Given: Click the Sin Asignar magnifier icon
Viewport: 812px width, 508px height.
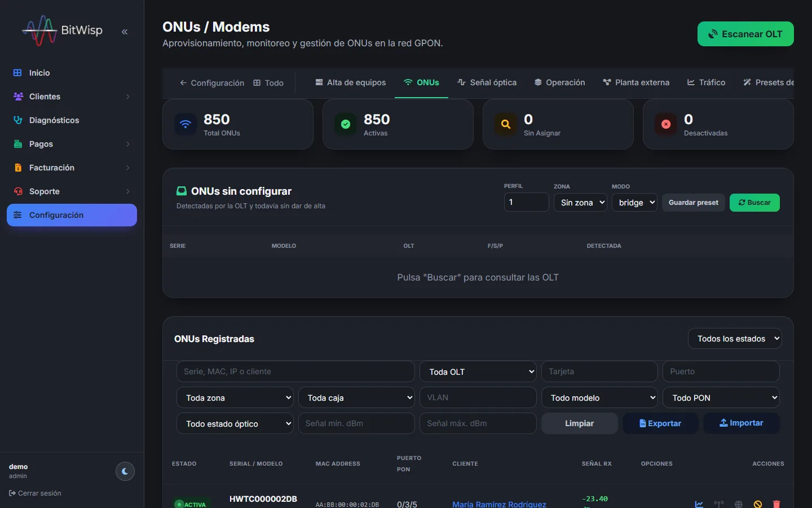Looking at the screenshot, I should click(506, 124).
